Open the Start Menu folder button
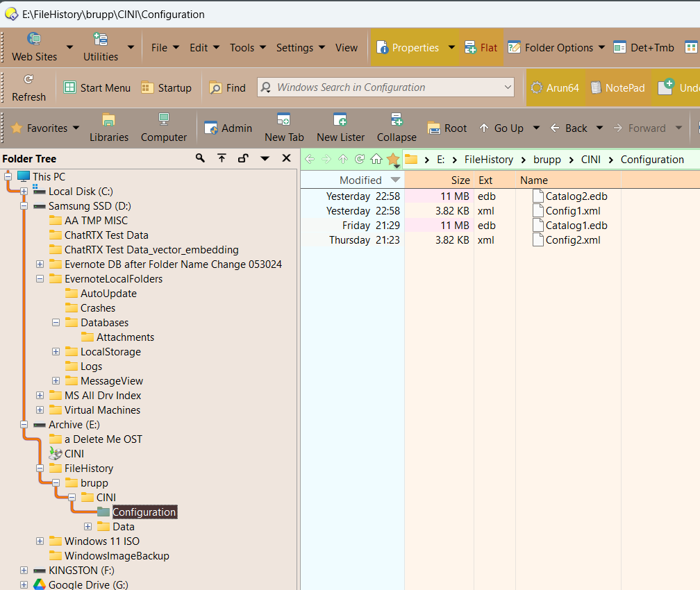The height and width of the screenshot is (590, 700). click(97, 88)
